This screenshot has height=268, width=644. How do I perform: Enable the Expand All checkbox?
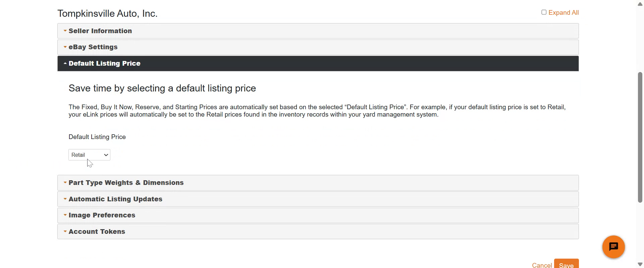pyautogui.click(x=544, y=12)
